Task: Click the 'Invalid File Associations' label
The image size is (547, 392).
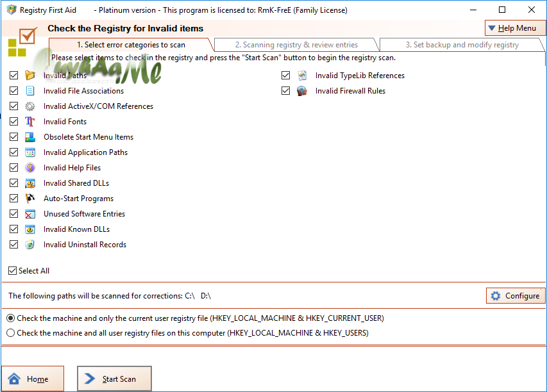Action: pos(84,91)
